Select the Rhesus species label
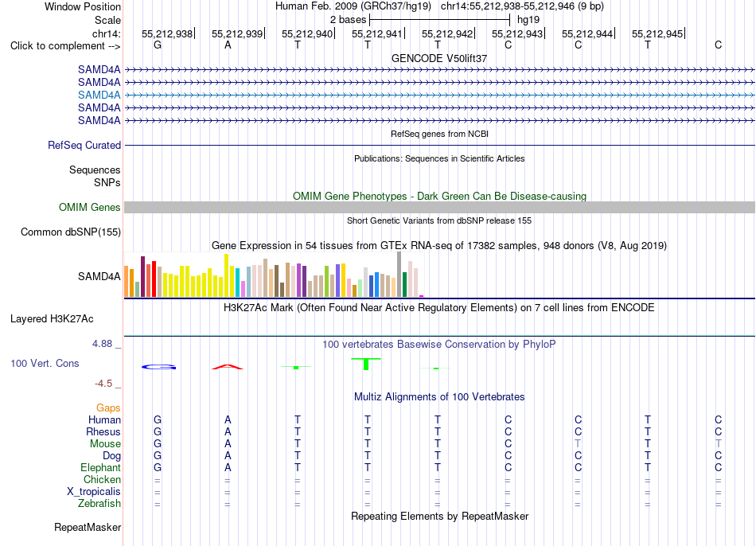The height and width of the screenshot is (546, 756). pos(103,431)
